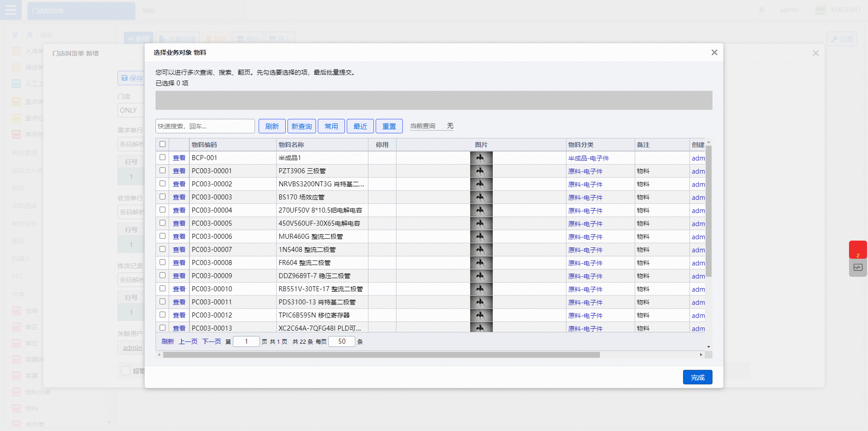Click the 最近 button
868x431 pixels.
click(360, 126)
